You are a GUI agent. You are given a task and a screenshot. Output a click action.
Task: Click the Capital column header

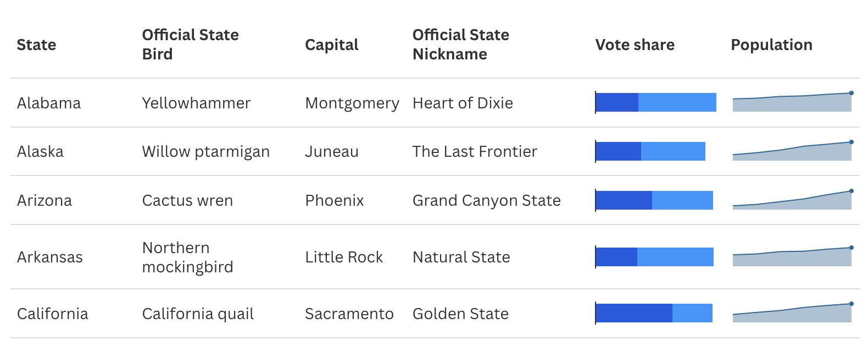coord(331,45)
